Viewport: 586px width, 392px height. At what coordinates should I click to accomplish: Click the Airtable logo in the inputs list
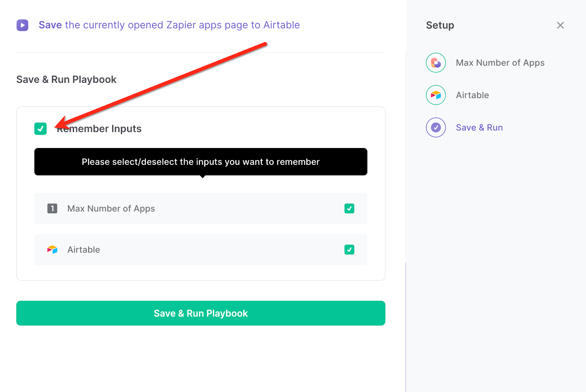click(52, 249)
